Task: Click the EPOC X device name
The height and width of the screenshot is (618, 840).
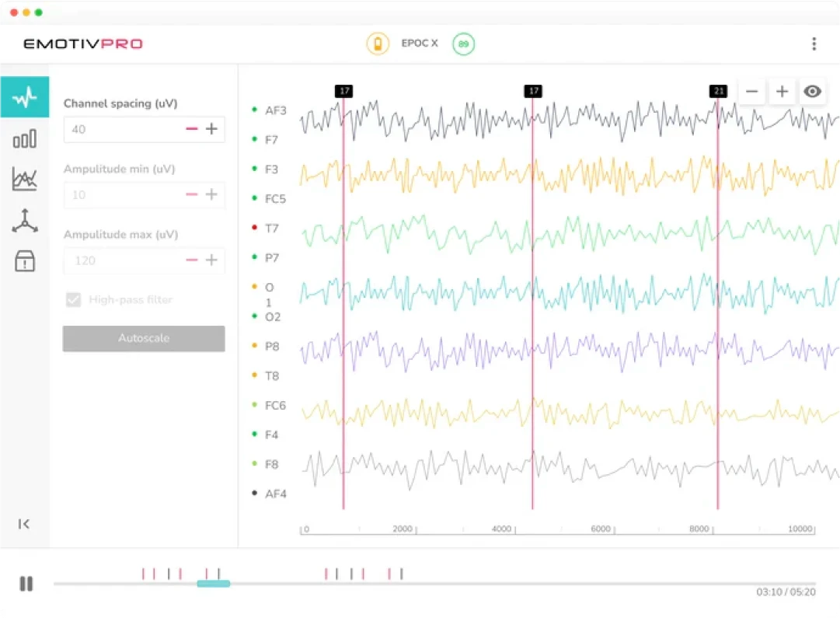Action: tap(419, 44)
